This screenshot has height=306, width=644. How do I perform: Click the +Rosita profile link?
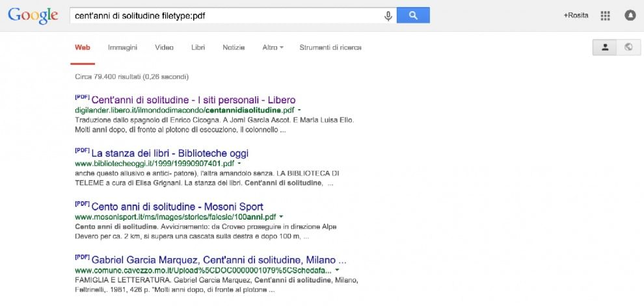[x=576, y=16]
